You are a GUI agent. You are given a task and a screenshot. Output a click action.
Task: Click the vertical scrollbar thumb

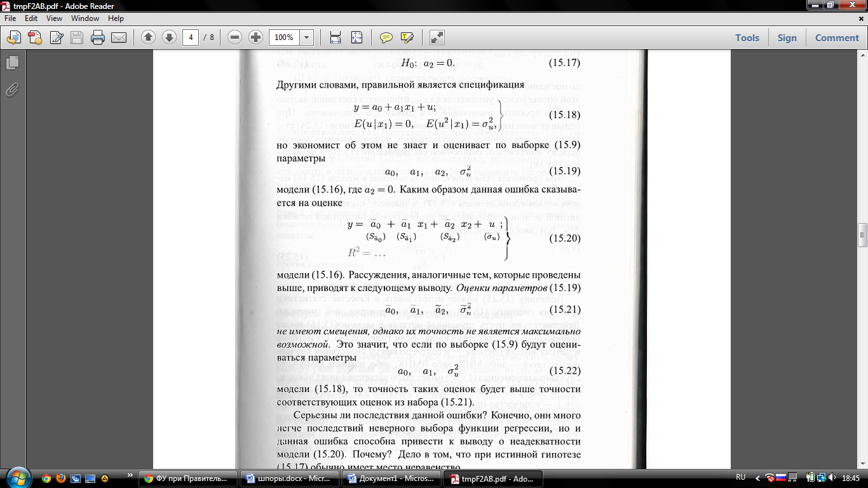click(862, 234)
